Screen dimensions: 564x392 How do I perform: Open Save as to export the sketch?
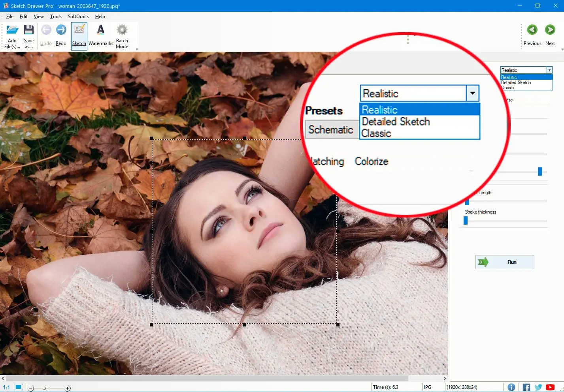pos(29,36)
